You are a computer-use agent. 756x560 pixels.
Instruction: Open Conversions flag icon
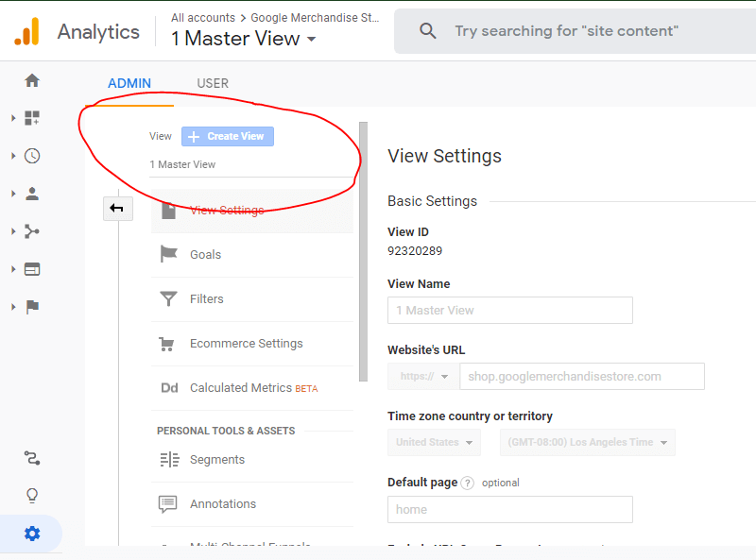coord(32,307)
